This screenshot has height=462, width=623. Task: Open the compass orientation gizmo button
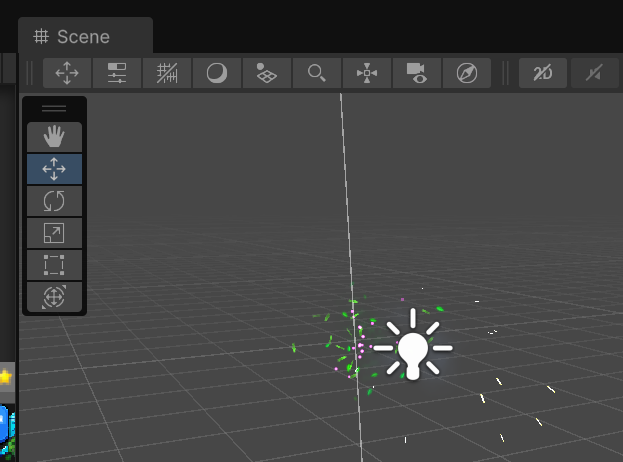pyautogui.click(x=467, y=73)
